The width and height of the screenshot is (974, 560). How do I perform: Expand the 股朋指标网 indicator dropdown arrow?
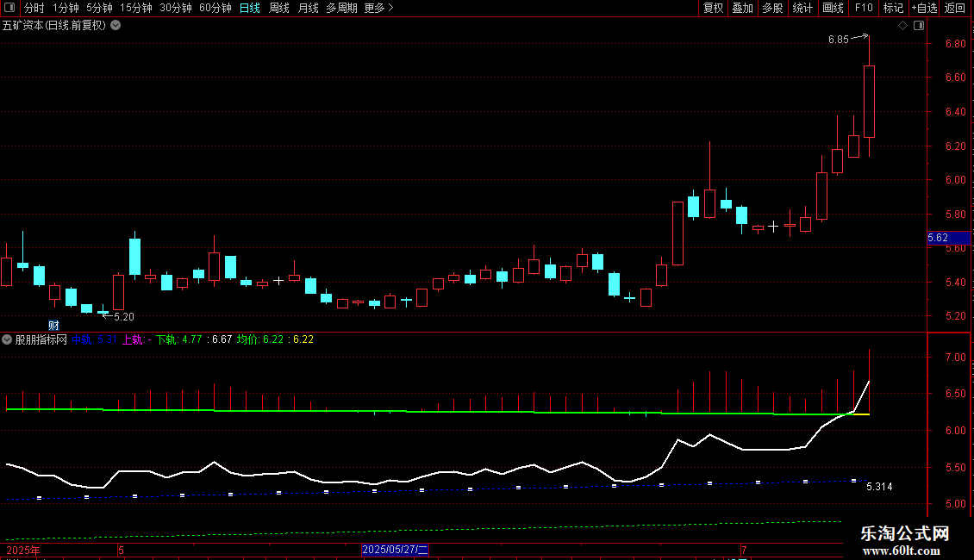point(7,339)
